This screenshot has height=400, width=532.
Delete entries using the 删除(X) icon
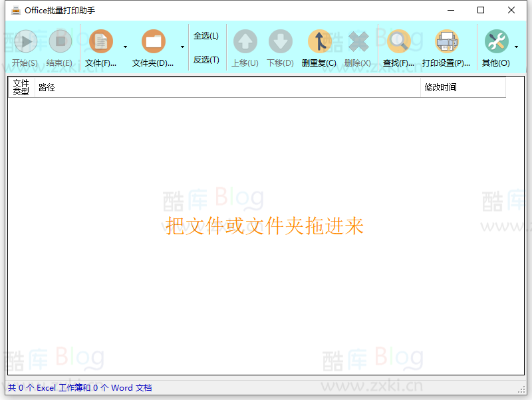358,41
